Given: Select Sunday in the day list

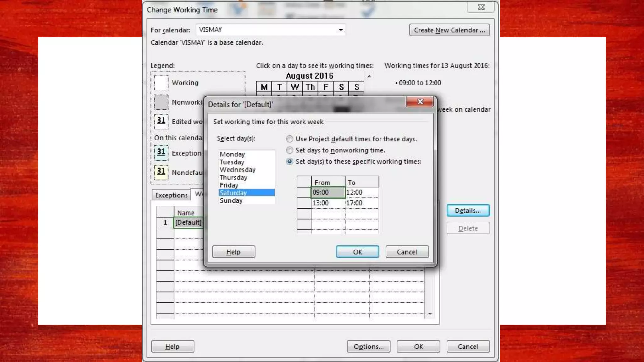Looking at the screenshot, I should (x=231, y=200).
